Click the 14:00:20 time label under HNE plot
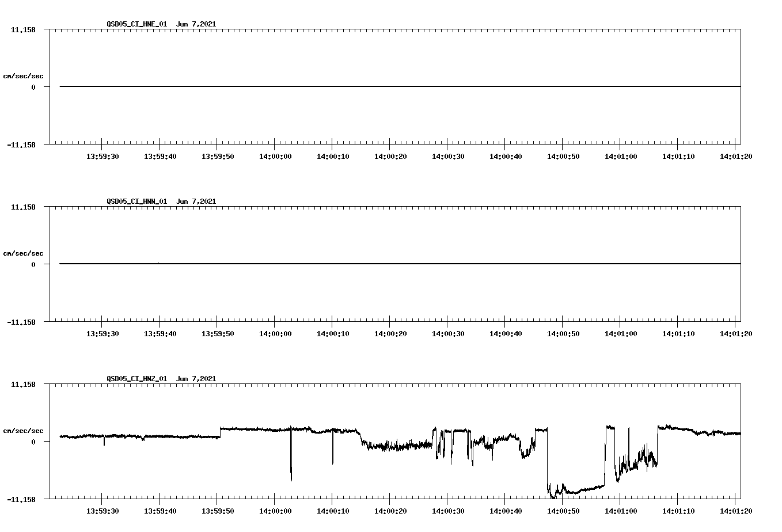The width and height of the screenshot is (782, 532). pyautogui.click(x=390, y=156)
